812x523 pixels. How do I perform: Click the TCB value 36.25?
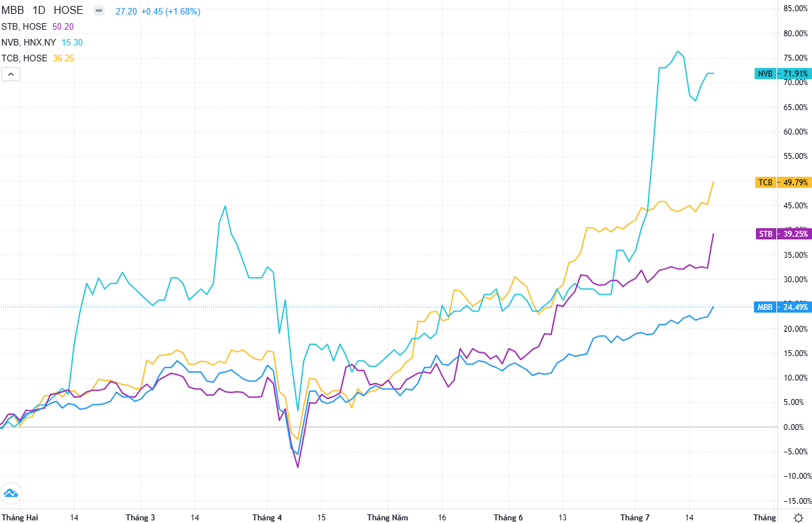click(63, 58)
